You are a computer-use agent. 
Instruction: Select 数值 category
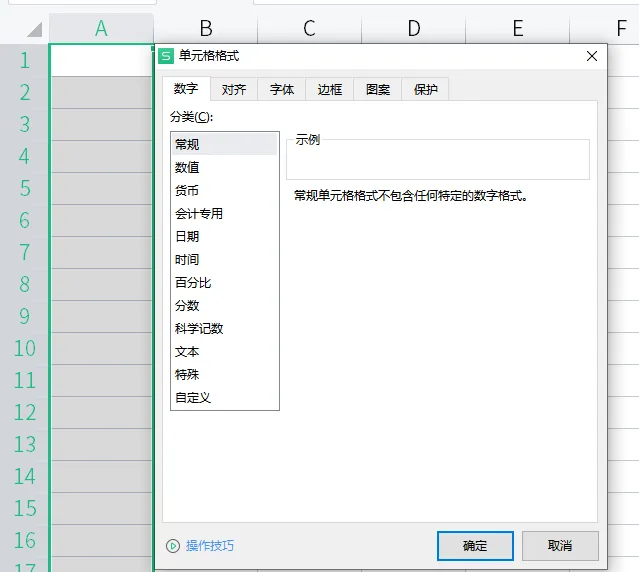pyautogui.click(x=225, y=167)
